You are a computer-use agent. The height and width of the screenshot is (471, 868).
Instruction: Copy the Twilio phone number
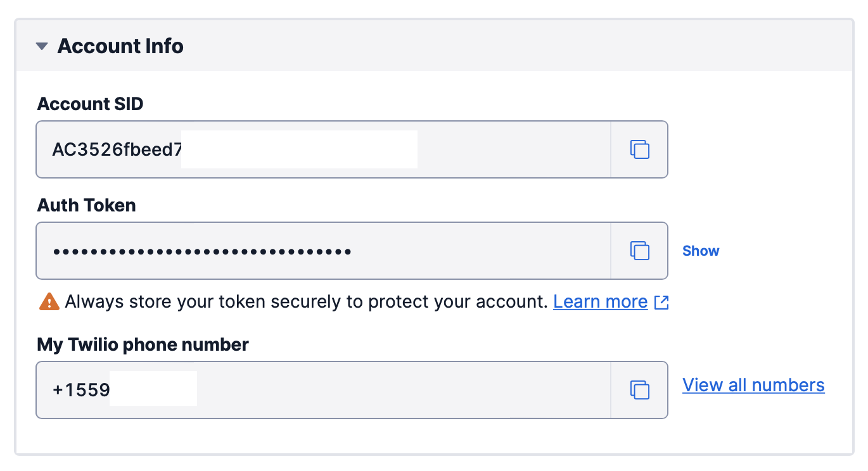click(639, 390)
